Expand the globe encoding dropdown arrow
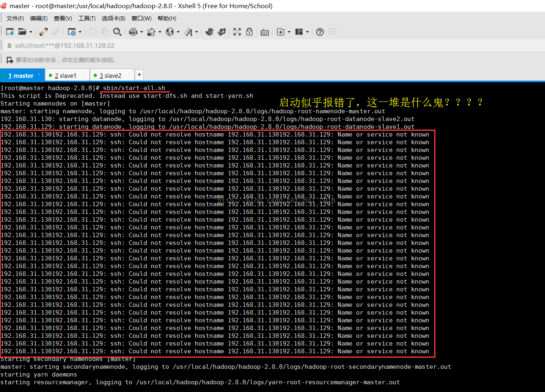The image size is (545, 392). [178, 32]
